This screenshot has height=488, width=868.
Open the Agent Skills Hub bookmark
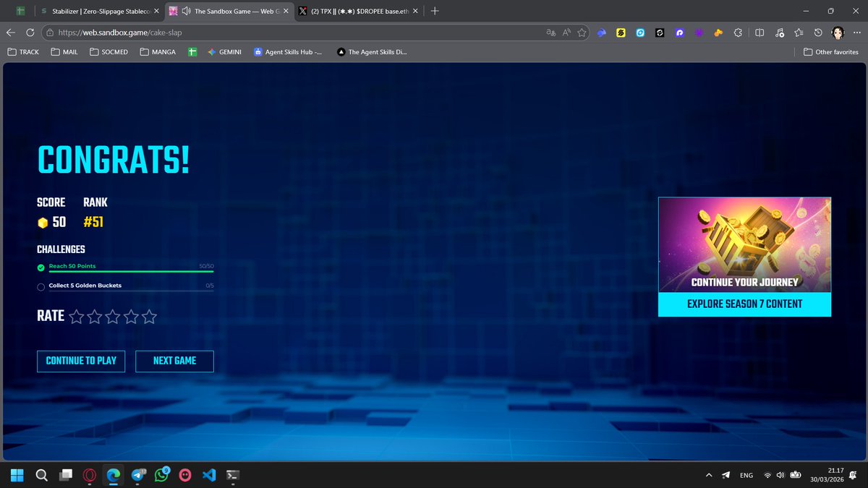[288, 52]
